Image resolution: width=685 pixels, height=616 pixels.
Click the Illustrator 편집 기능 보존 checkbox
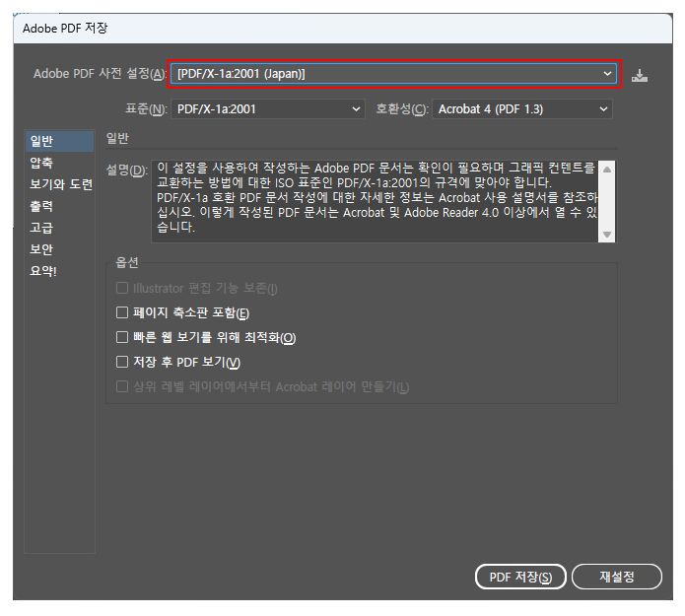[x=123, y=289]
